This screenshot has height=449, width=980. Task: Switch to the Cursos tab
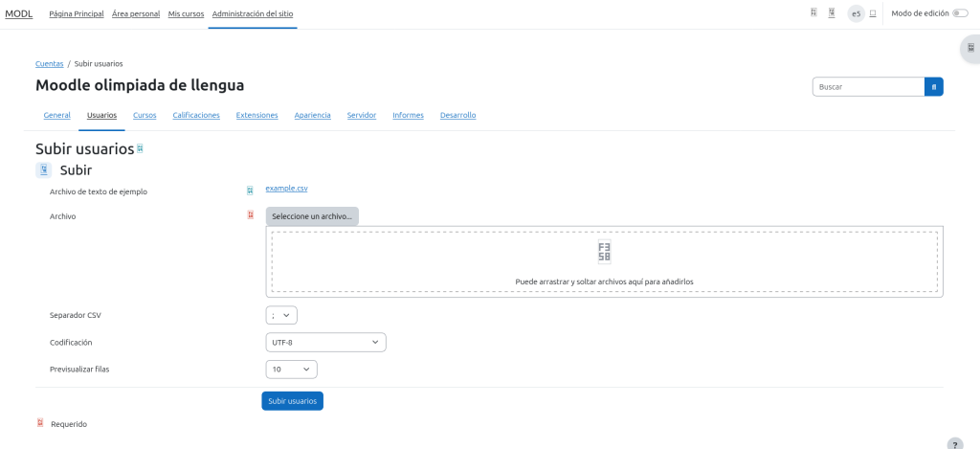[145, 115]
